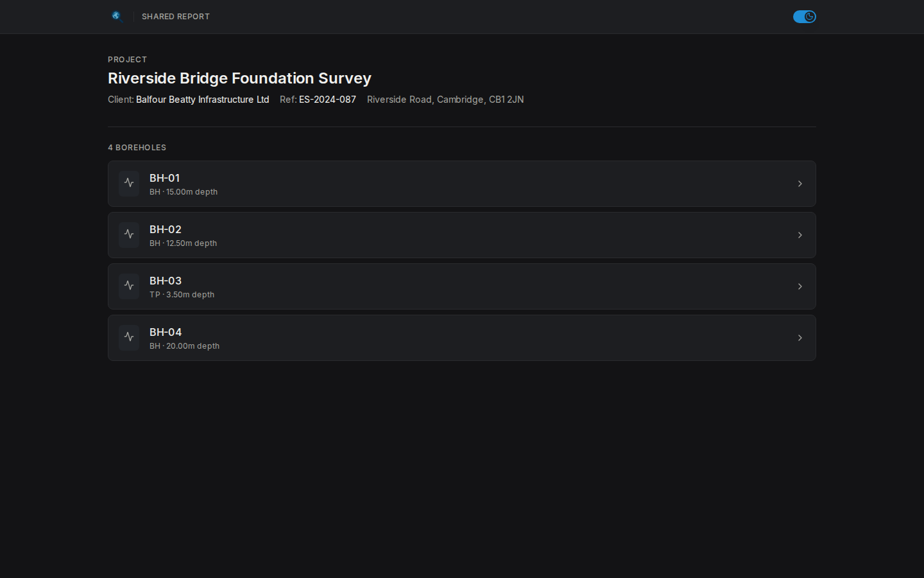Click the TP · 3.50m depth subtitle
The height and width of the screenshot is (578, 924).
coord(182,295)
